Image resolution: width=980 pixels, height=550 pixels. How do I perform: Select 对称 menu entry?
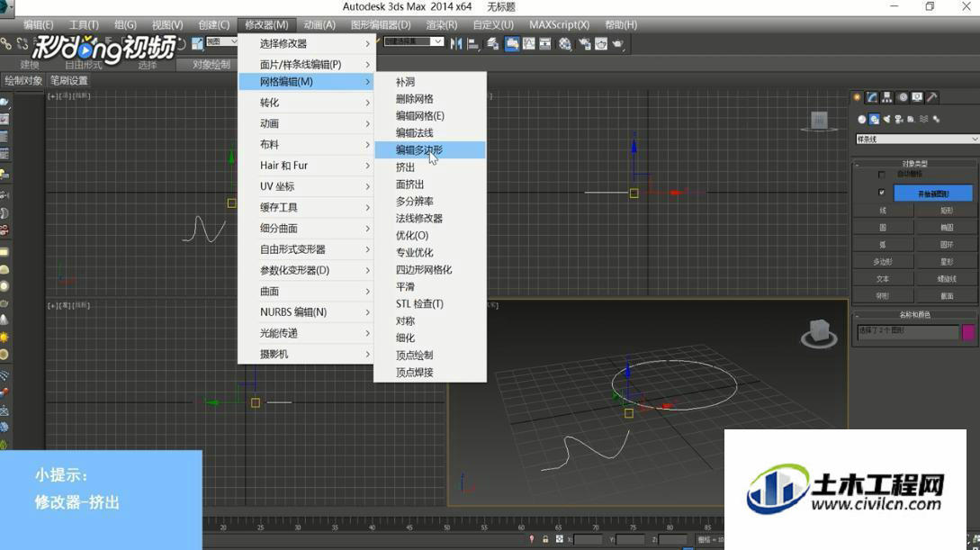pyautogui.click(x=430, y=321)
